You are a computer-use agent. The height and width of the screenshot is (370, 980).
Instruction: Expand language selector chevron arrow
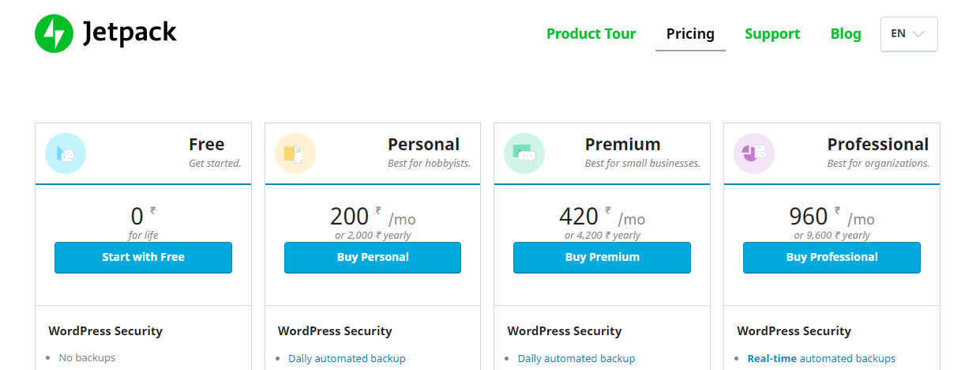[918, 34]
